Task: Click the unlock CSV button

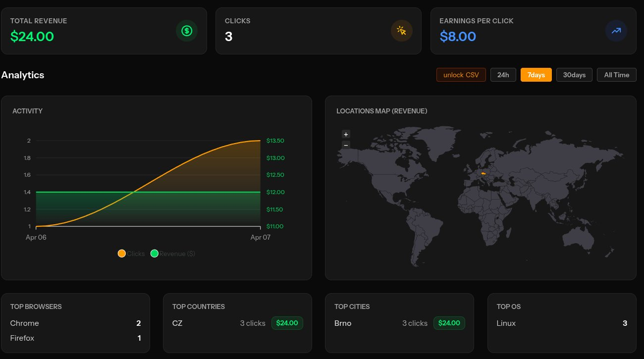Action: click(461, 75)
